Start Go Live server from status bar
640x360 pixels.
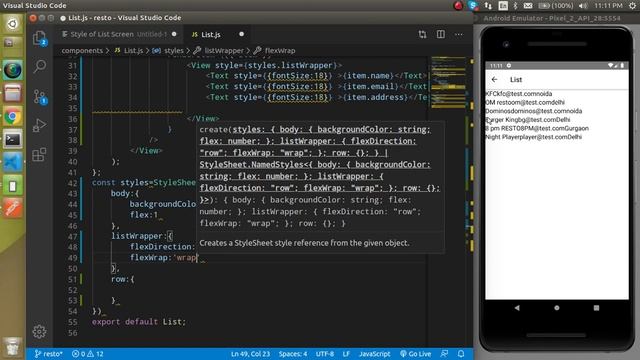coord(416,354)
